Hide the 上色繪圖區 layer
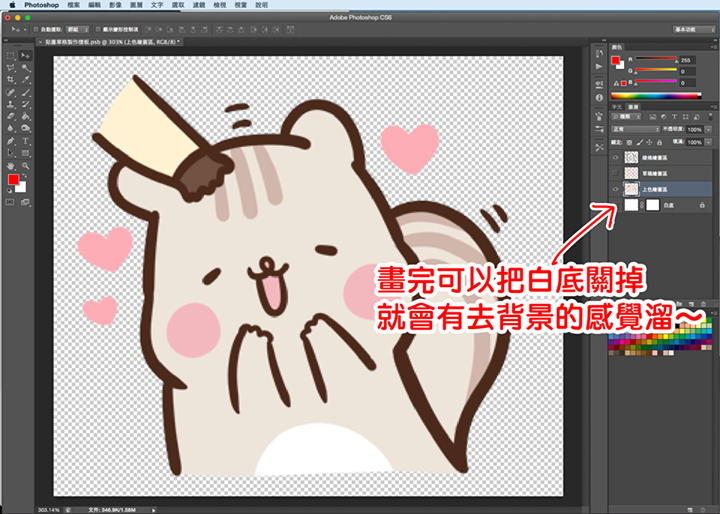Screen dimensions: 720x514 pyautogui.click(x=616, y=189)
